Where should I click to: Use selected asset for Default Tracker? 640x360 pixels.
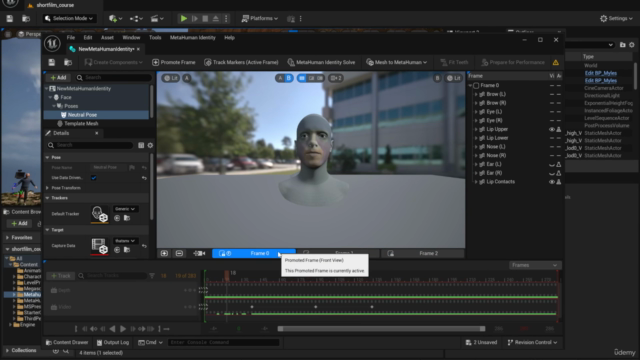117,218
